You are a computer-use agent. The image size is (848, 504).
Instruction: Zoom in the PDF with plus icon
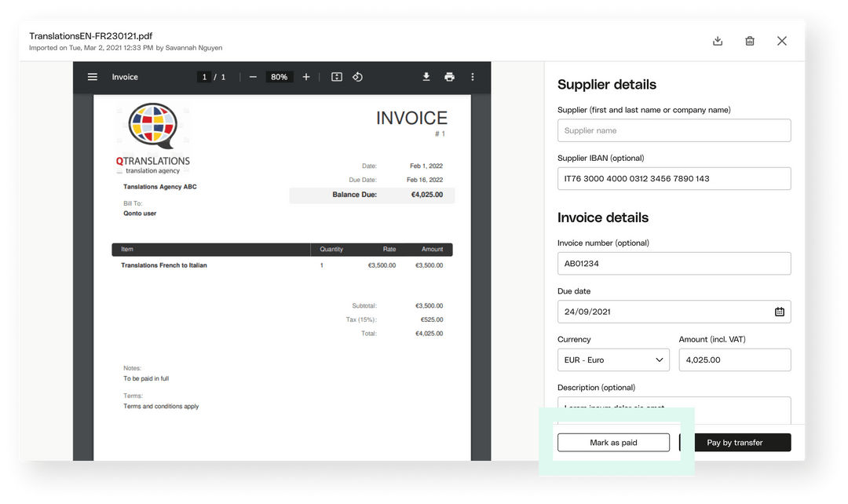(306, 77)
